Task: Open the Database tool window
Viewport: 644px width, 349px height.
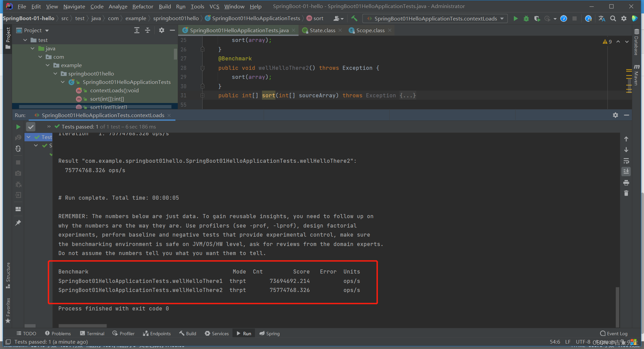Action: pyautogui.click(x=636, y=42)
